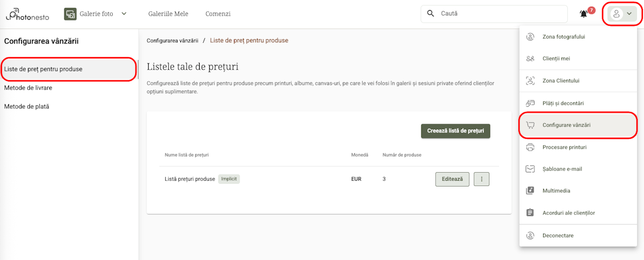Select Metode de livrare in sidebar
Image resolution: width=644 pixels, height=260 pixels.
pos(28,87)
